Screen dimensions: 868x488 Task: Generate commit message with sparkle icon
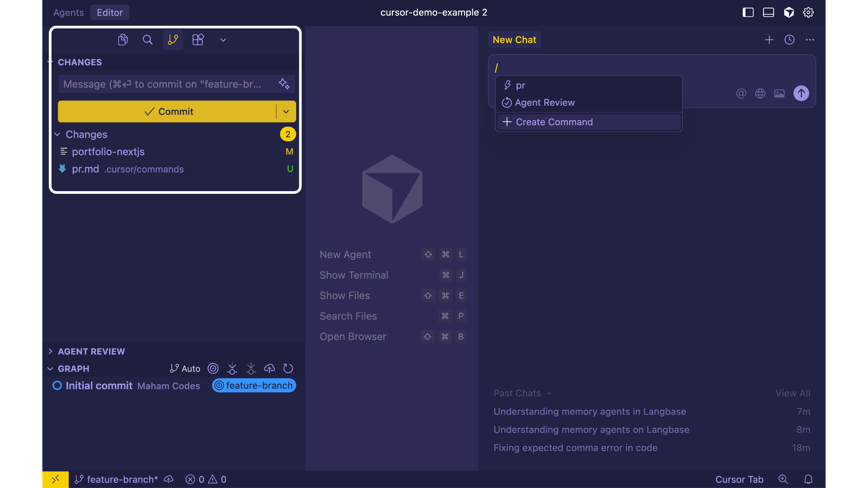click(284, 84)
